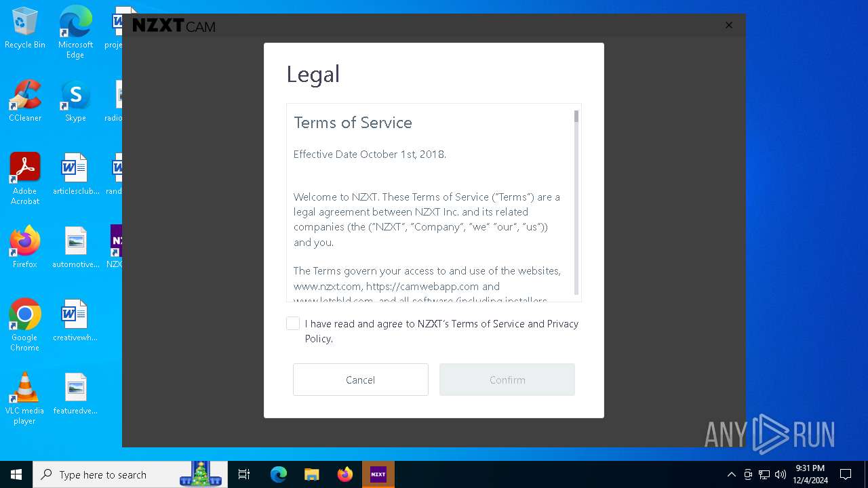Click the taskbar search box
This screenshot has width=868, height=488.
131,474
